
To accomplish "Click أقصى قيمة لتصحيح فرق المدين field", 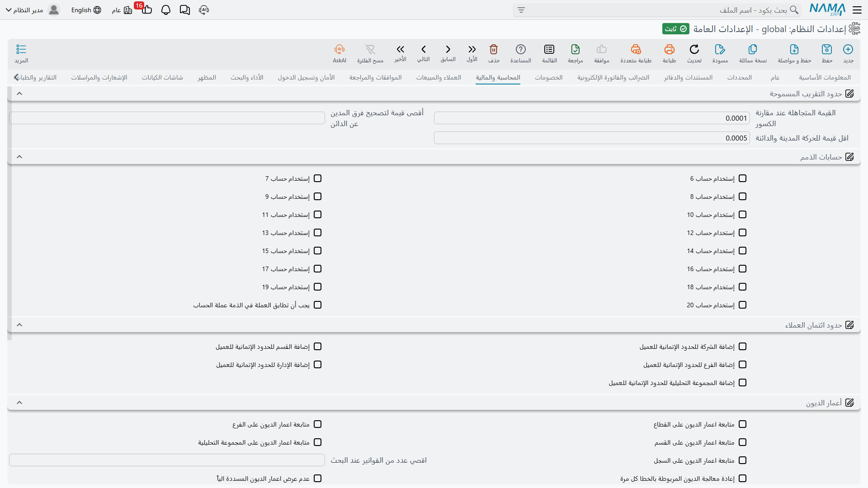I will click(167, 118).
